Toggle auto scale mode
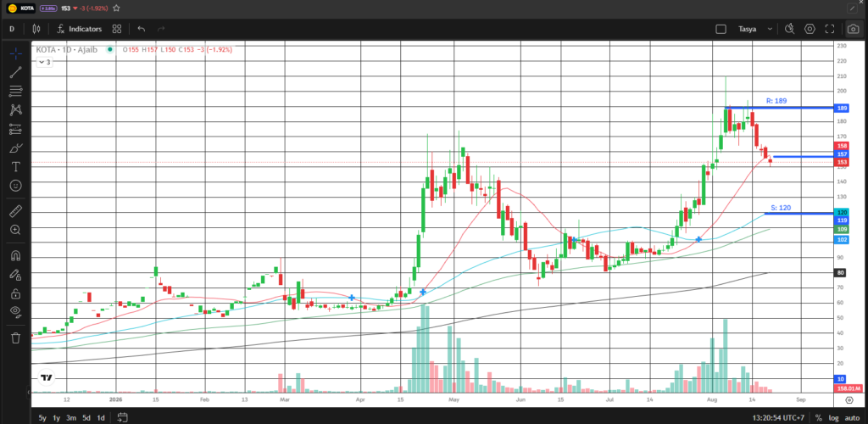Viewport: 868px width, 424px height. click(851, 417)
